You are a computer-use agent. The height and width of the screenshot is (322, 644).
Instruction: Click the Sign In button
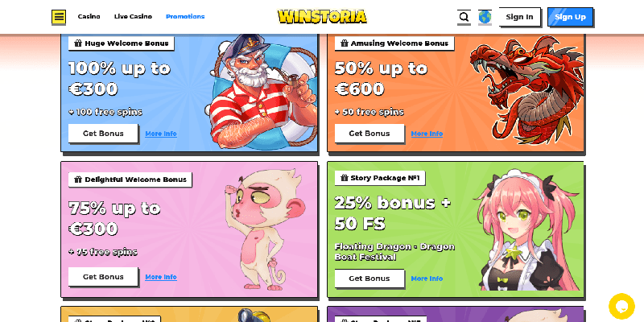pyautogui.click(x=519, y=17)
